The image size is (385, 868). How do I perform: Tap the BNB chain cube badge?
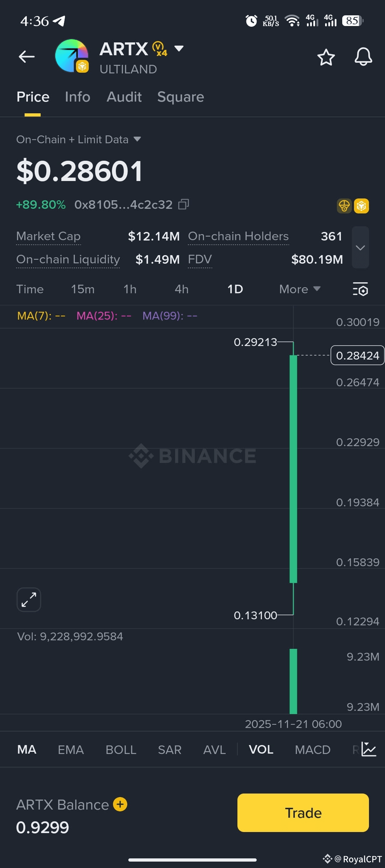tap(361, 206)
